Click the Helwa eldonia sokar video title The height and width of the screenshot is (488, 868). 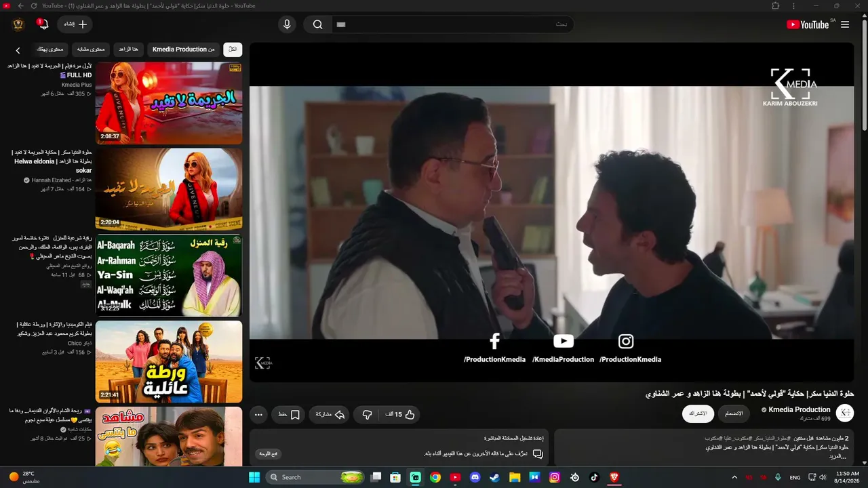tap(53, 161)
